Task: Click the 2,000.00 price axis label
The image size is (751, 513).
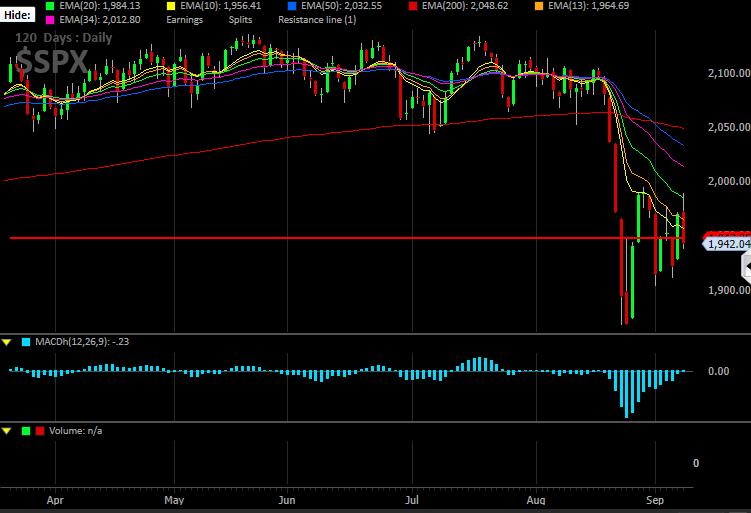Action: (x=729, y=181)
